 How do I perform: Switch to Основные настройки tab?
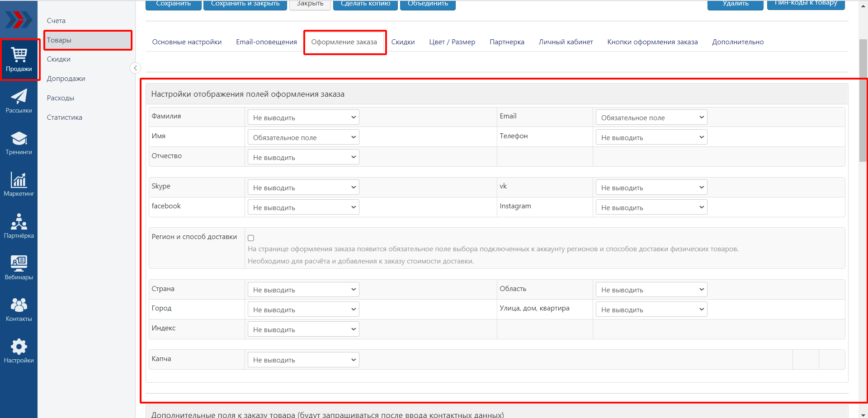[187, 42]
